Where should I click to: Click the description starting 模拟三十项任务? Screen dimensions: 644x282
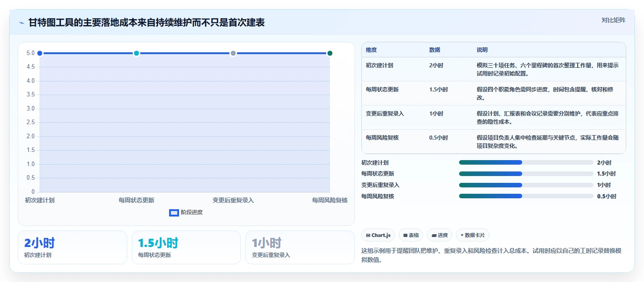pos(548,69)
